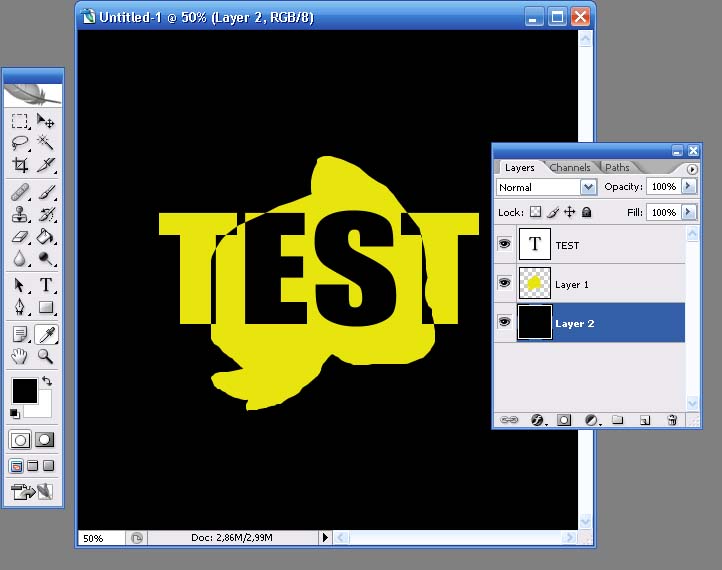Screen dimensions: 722x570
Task: Select the Slice tool
Action: click(46, 164)
